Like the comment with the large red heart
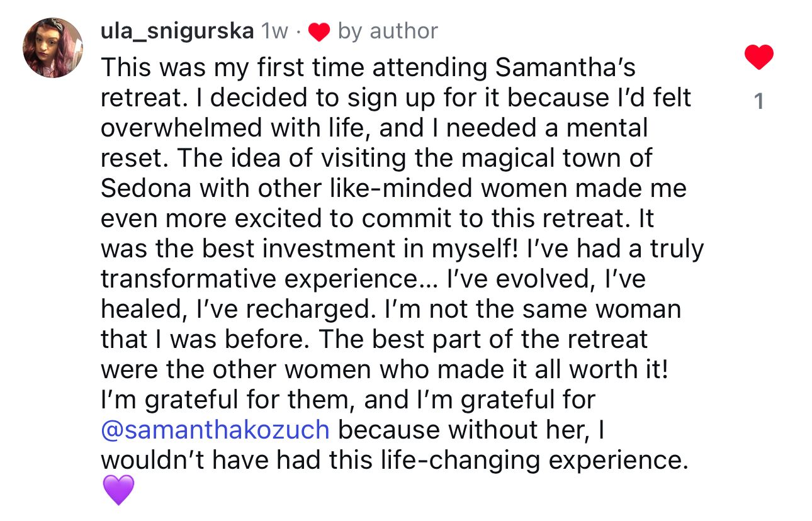 tap(758, 58)
